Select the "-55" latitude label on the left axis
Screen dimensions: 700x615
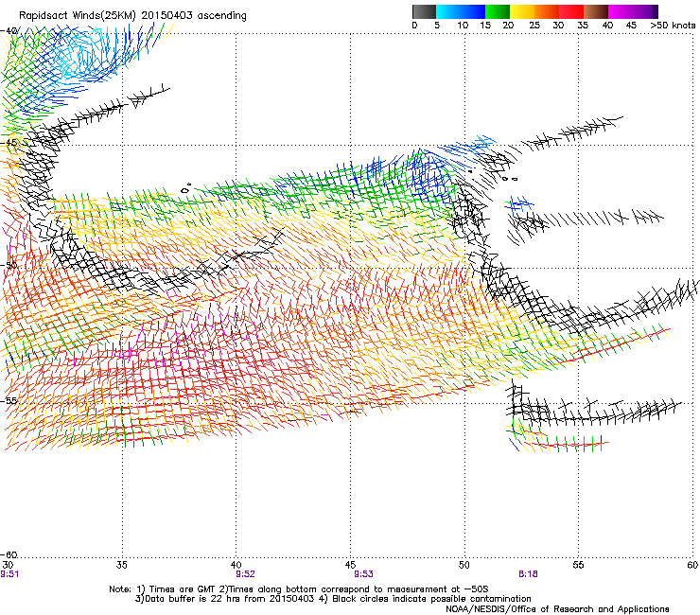9,400
